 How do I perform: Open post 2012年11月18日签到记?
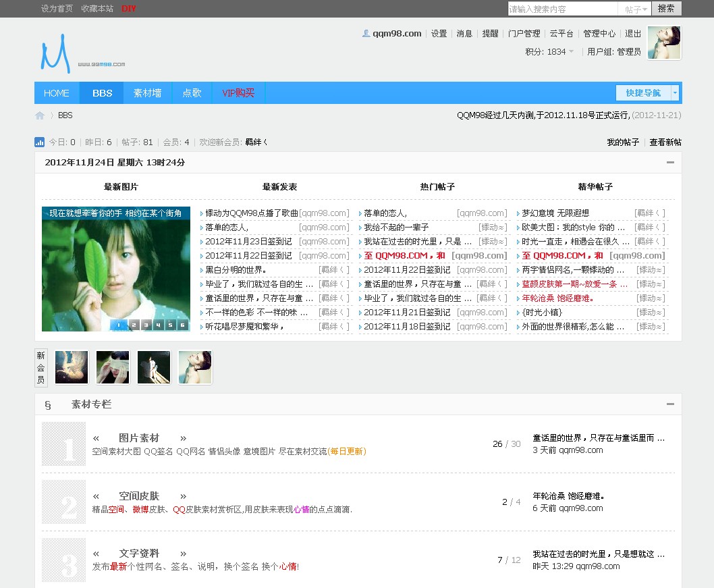pyautogui.click(x=407, y=327)
